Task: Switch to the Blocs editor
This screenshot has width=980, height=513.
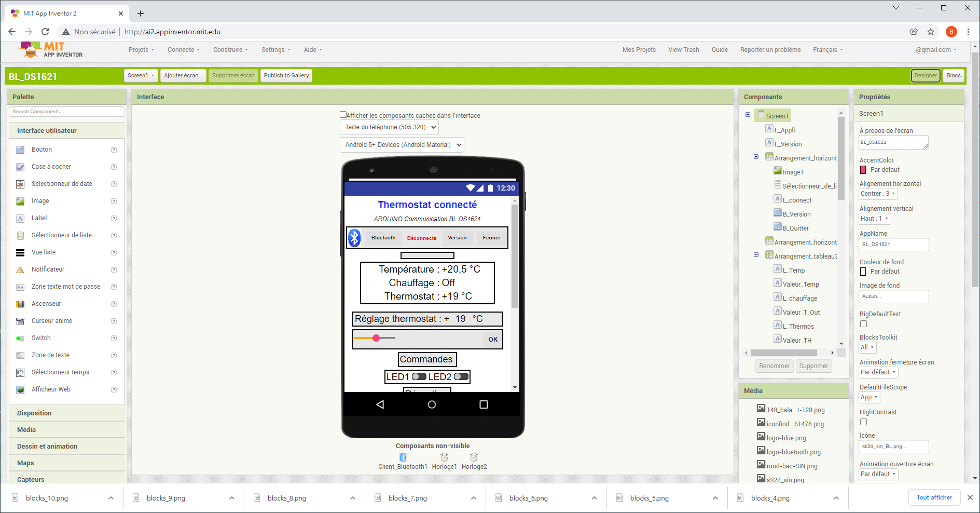Action: point(953,76)
